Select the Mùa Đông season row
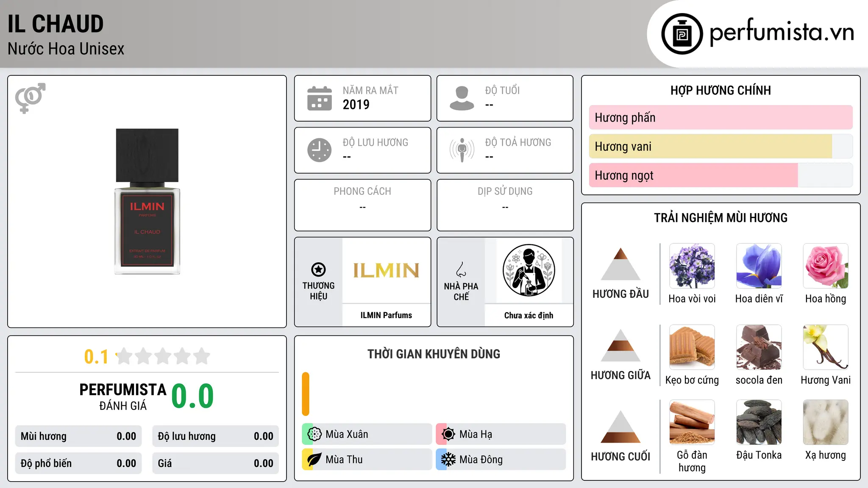Image resolution: width=868 pixels, height=488 pixels. point(501,460)
